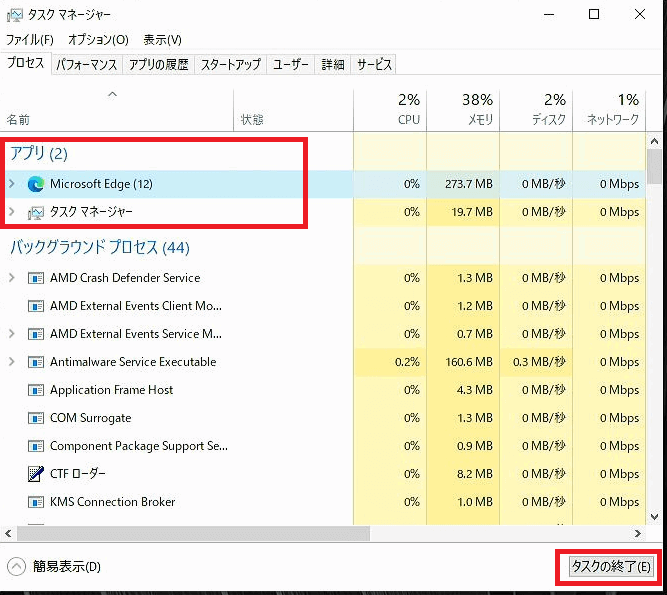Sort by the 状態 column header

(294, 111)
